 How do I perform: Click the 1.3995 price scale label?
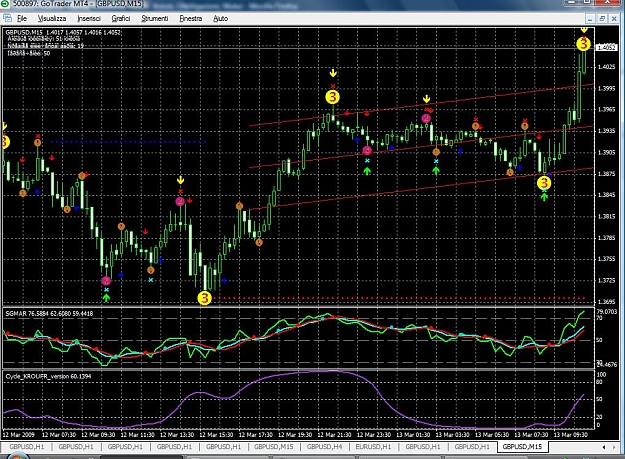(x=606, y=88)
